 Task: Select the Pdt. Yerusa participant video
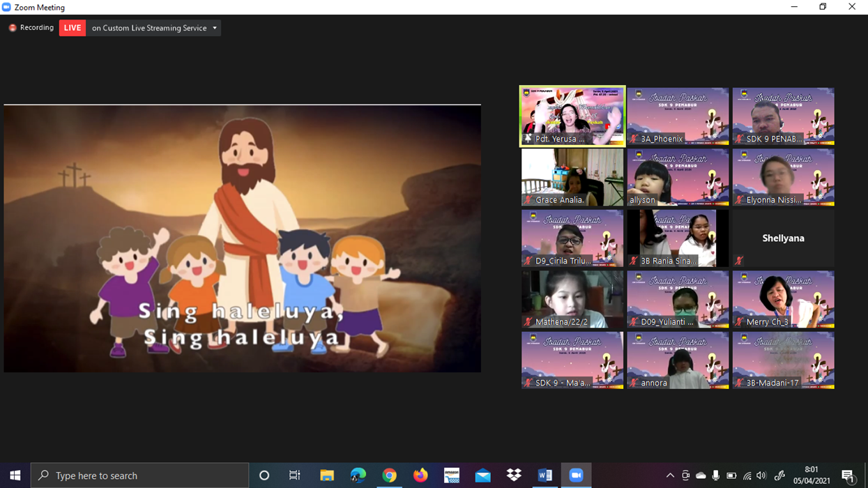click(572, 116)
